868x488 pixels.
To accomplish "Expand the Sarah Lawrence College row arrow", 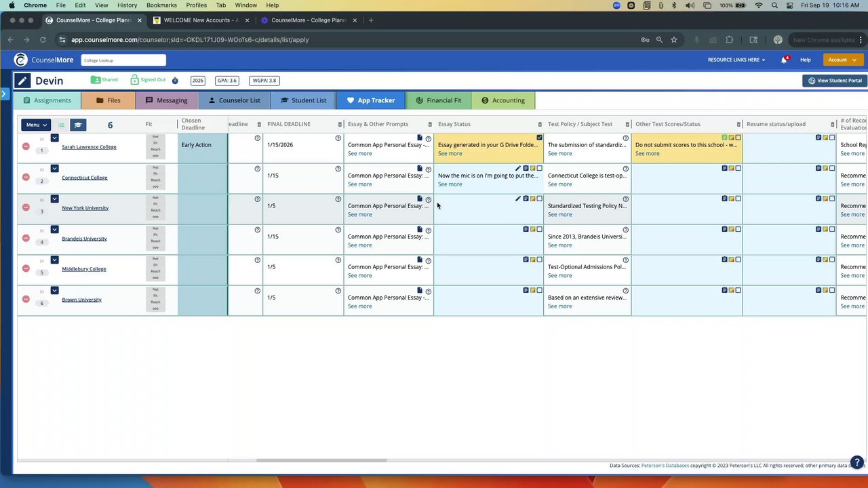I will pos(54,138).
